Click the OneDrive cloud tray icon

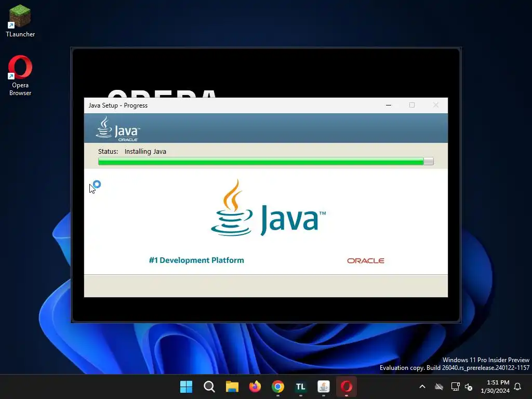(x=439, y=387)
